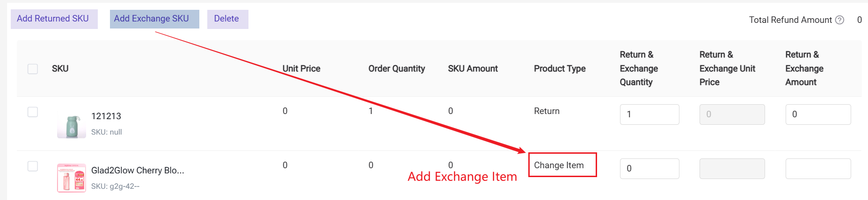Click the 121213 product name
This screenshot has width=868, height=200.
(106, 116)
